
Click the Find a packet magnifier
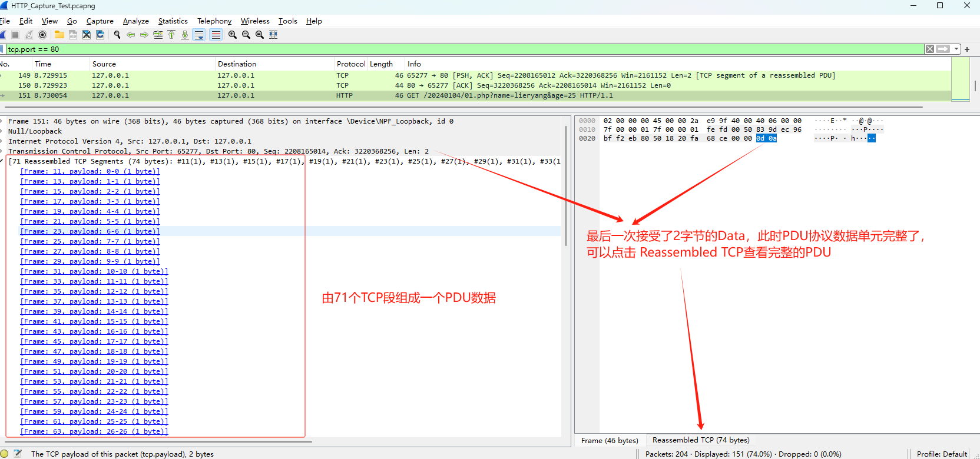[117, 35]
